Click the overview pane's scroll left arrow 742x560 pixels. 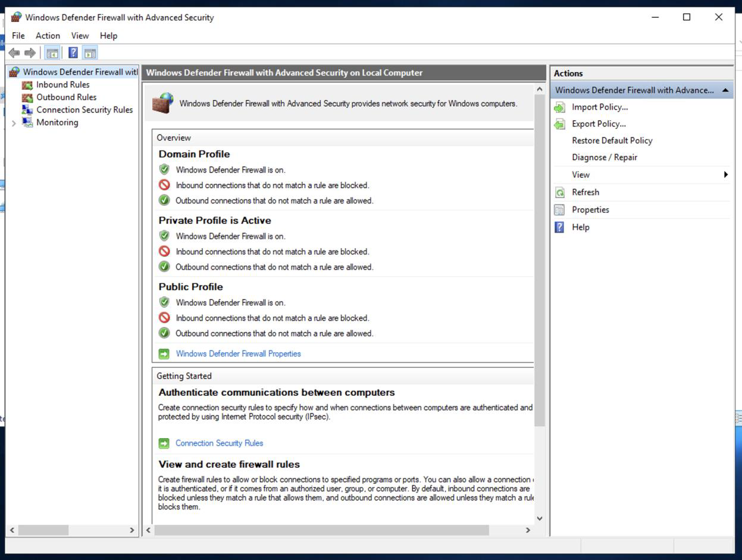point(149,530)
